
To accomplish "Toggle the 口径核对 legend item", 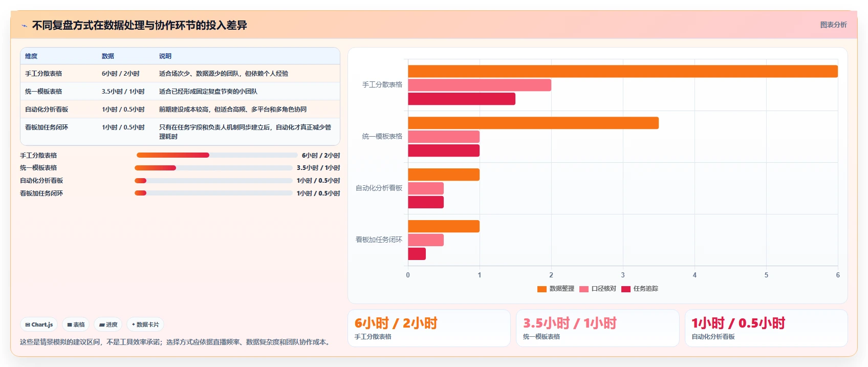I will point(598,289).
